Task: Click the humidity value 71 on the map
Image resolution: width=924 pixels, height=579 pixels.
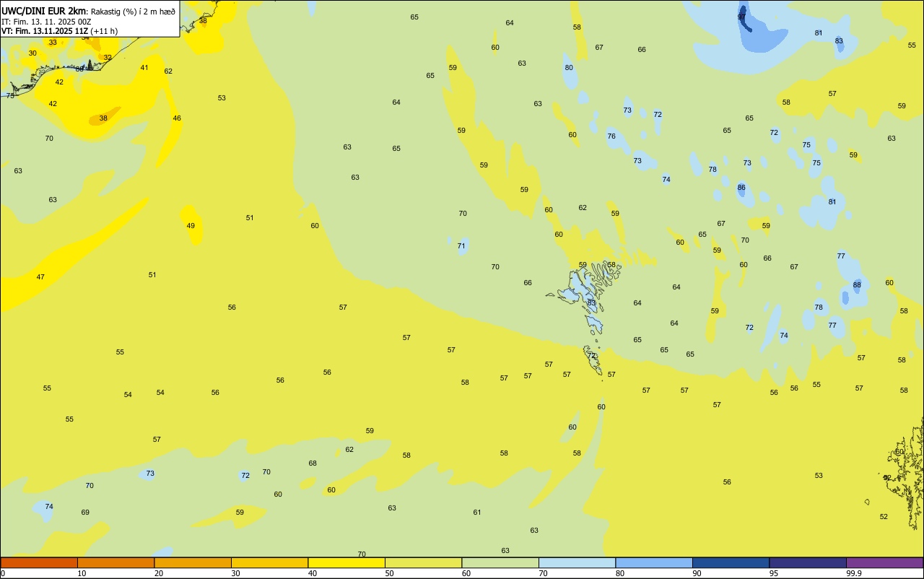Action: (x=461, y=246)
